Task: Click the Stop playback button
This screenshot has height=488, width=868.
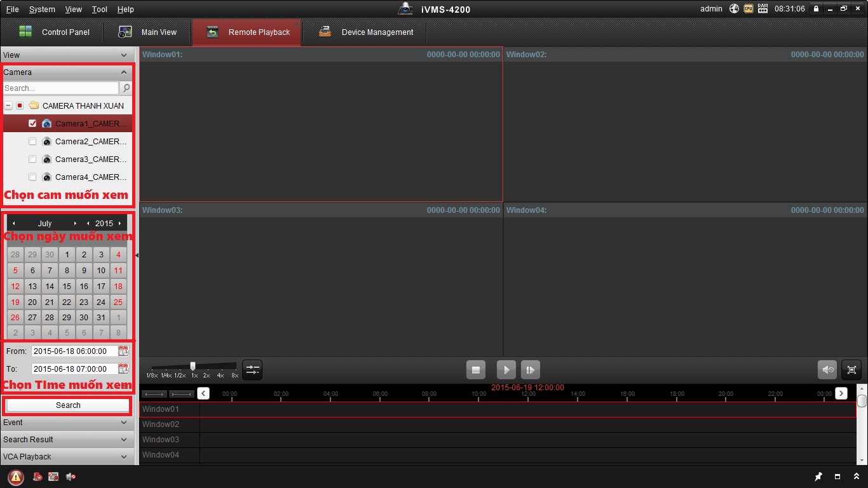Action: click(x=475, y=370)
